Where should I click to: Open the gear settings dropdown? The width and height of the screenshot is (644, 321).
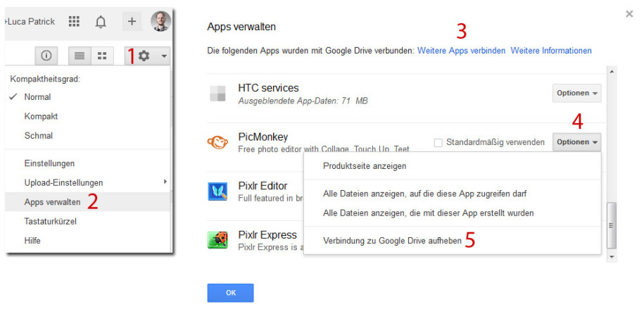tap(147, 56)
